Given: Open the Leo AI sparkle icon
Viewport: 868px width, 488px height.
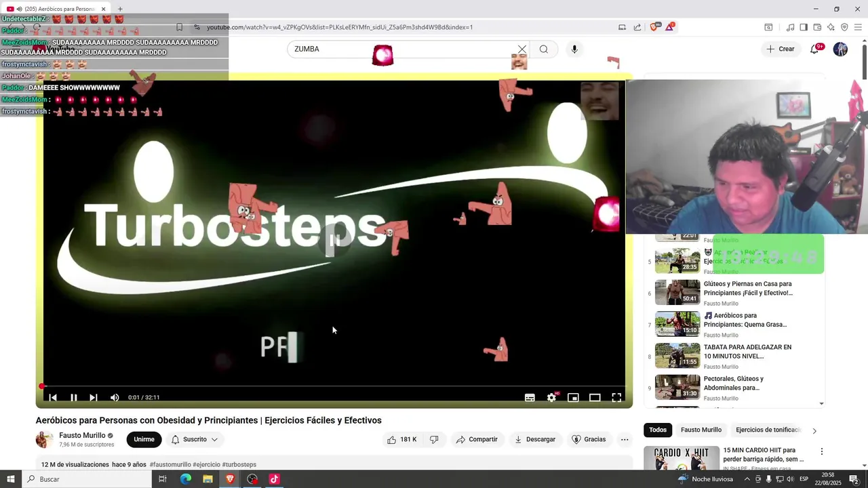Looking at the screenshot, I should coord(831,27).
